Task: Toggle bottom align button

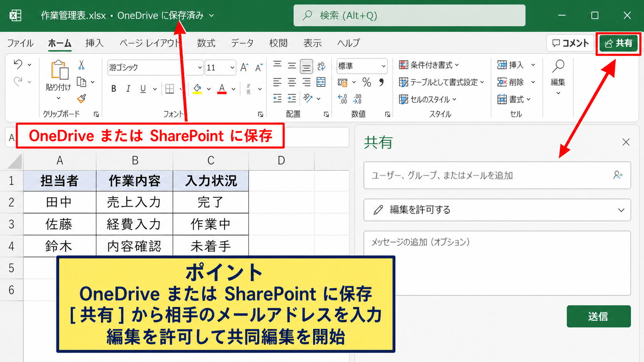Action: 307,67
